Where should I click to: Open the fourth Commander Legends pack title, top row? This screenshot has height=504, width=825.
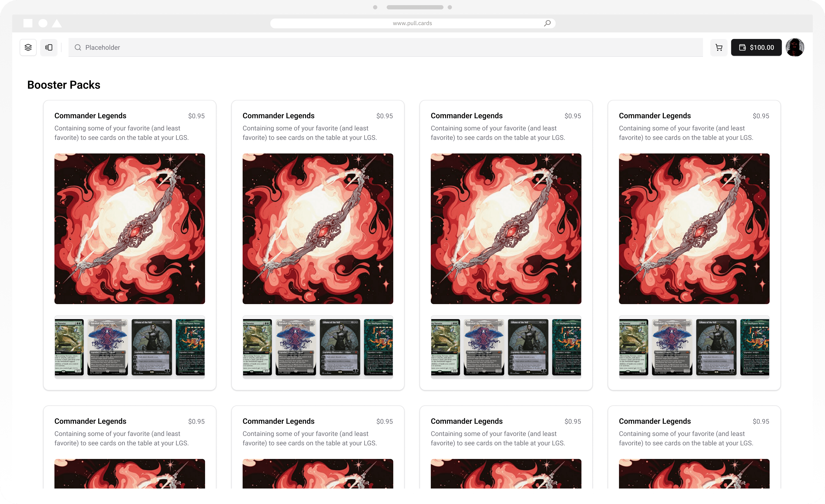point(655,116)
